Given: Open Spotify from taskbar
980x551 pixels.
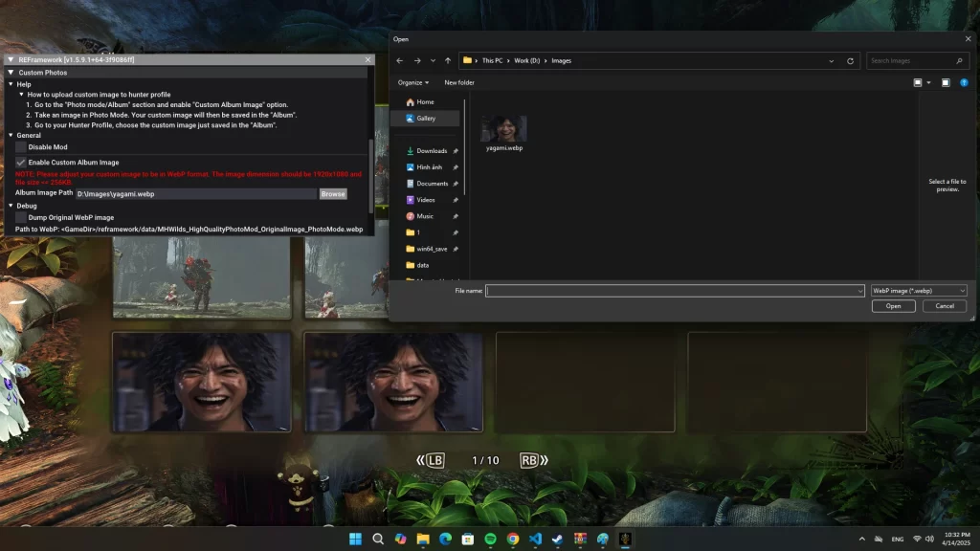Looking at the screenshot, I should [x=491, y=540].
